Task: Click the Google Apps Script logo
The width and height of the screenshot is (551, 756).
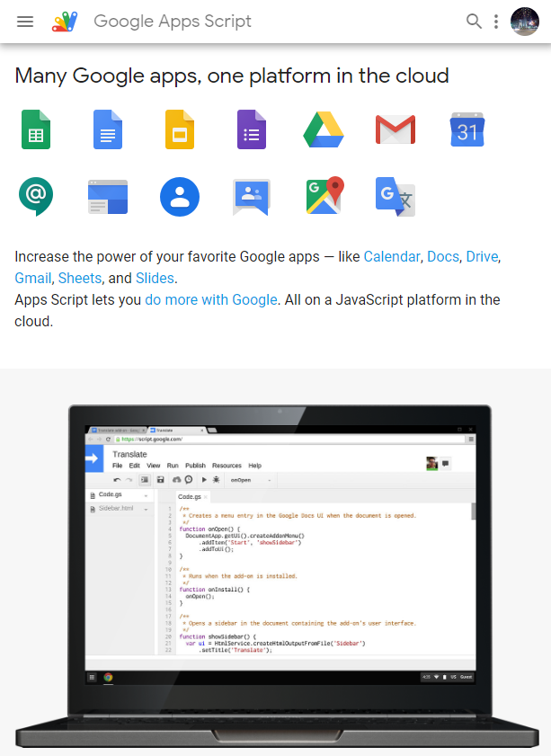Action: click(65, 22)
